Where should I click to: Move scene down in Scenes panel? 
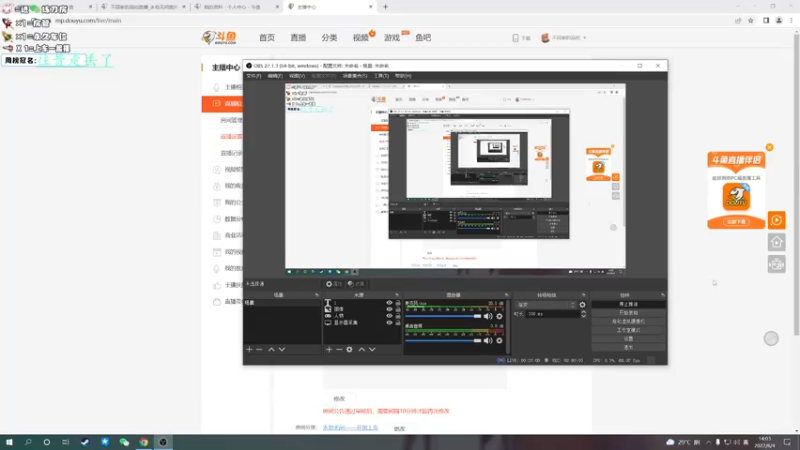point(282,349)
